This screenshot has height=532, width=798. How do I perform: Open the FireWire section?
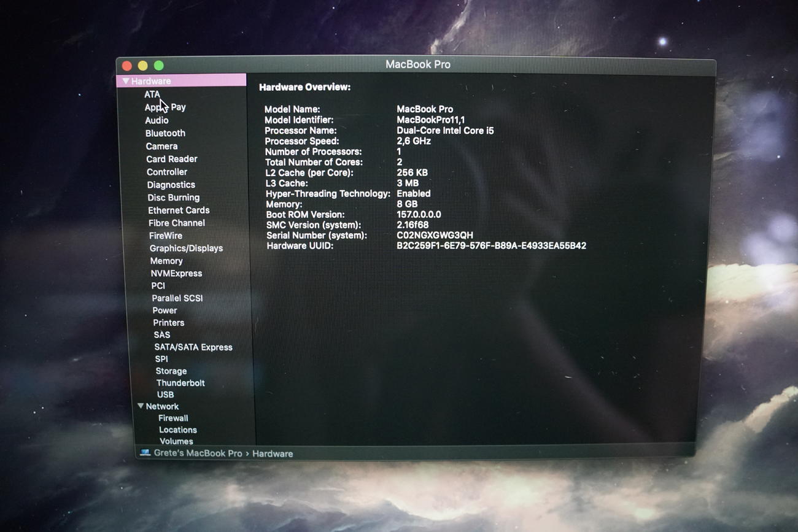click(166, 236)
